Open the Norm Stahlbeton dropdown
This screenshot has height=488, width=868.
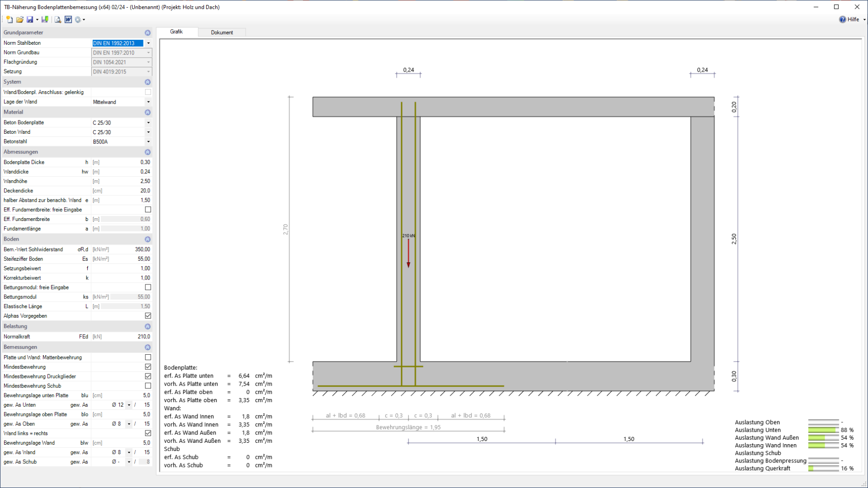coord(148,43)
